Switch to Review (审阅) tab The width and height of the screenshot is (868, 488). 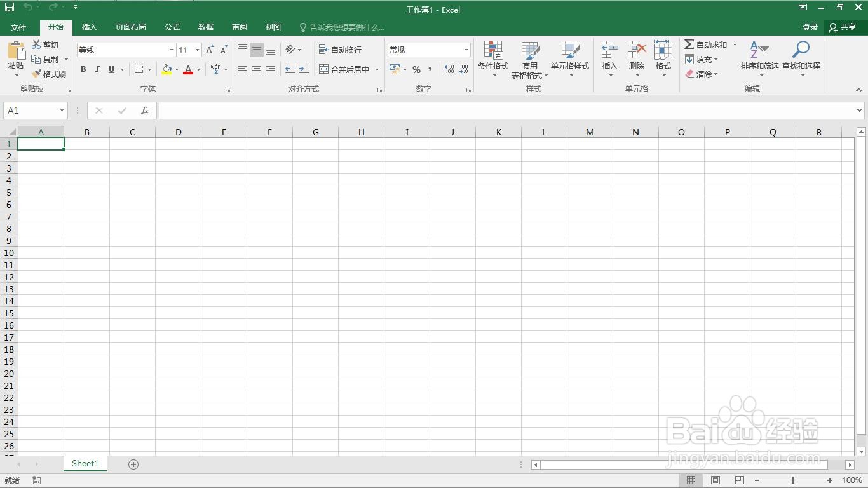click(x=240, y=27)
